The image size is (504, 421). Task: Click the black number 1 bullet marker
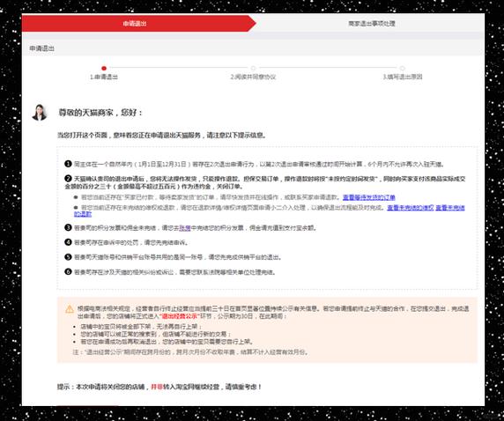(x=68, y=164)
